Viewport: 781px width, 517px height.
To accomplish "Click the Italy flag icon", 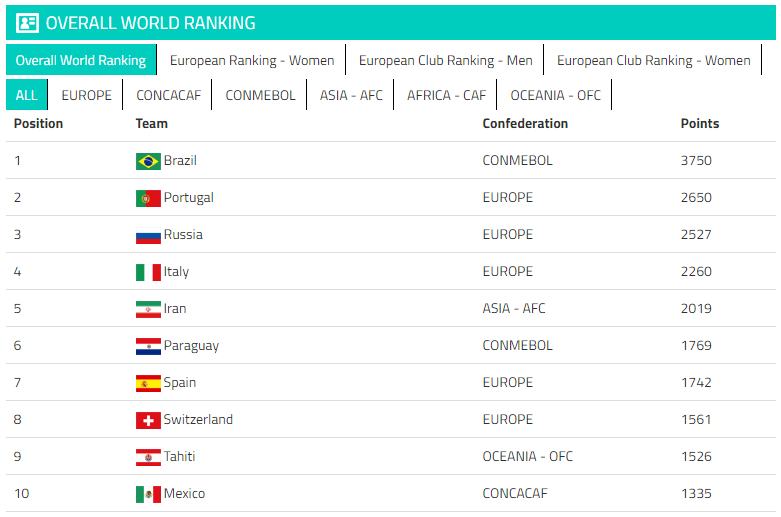I will (x=148, y=272).
